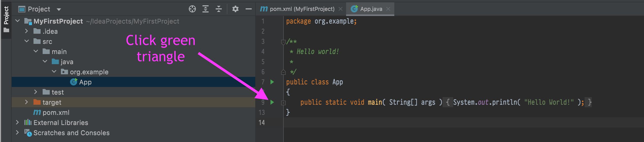Viewport: 644px width, 142px height.
Task: Hide the Project tool window
Action: click(249, 9)
